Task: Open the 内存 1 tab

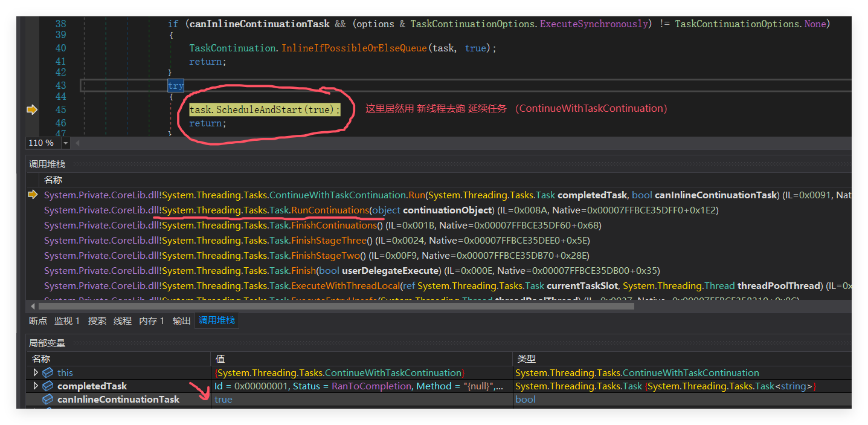Action: pos(152,321)
